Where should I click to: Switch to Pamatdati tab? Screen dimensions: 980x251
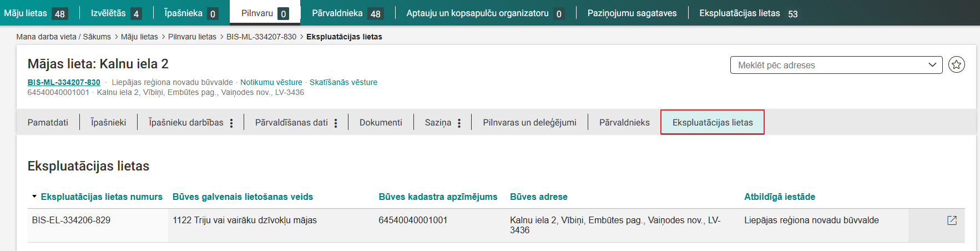(x=48, y=123)
